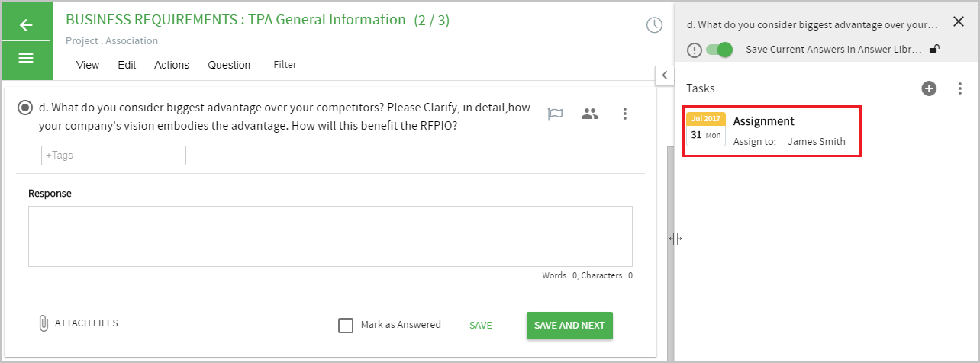The width and height of the screenshot is (980, 363).
Task: Select the radio button for question d
Action: (25, 108)
